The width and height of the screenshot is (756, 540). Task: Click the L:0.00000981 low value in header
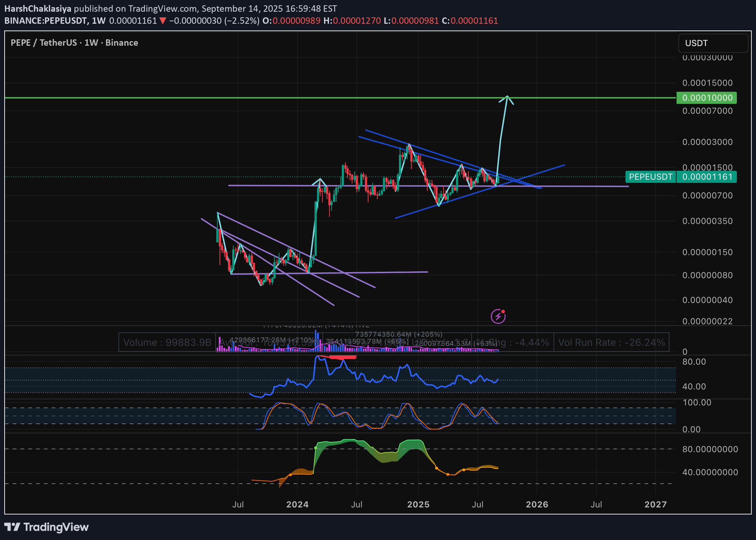411,21
